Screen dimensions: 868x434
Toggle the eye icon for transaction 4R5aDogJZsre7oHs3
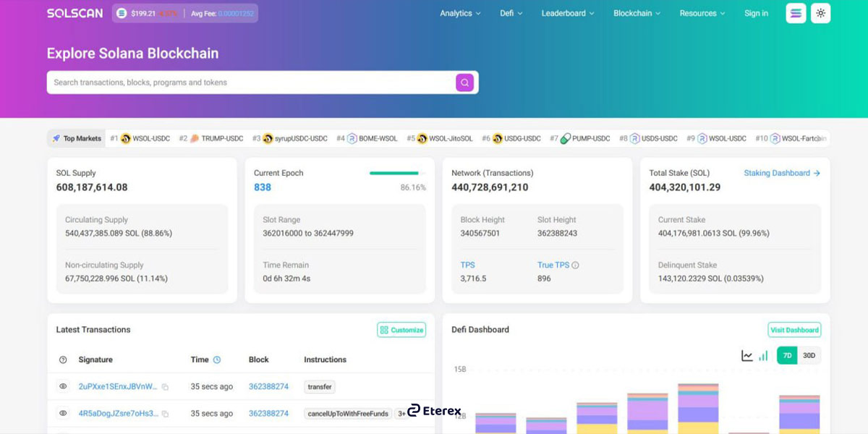pyautogui.click(x=63, y=413)
